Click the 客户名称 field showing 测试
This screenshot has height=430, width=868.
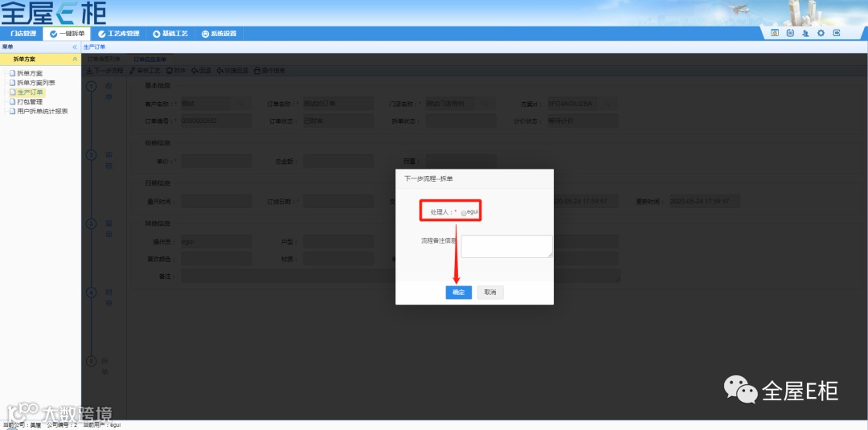coord(206,104)
